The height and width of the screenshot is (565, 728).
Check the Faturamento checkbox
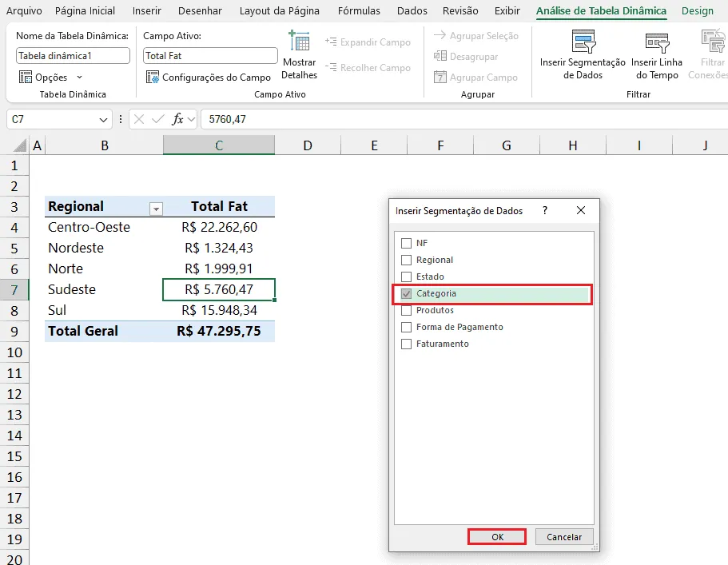click(x=406, y=344)
